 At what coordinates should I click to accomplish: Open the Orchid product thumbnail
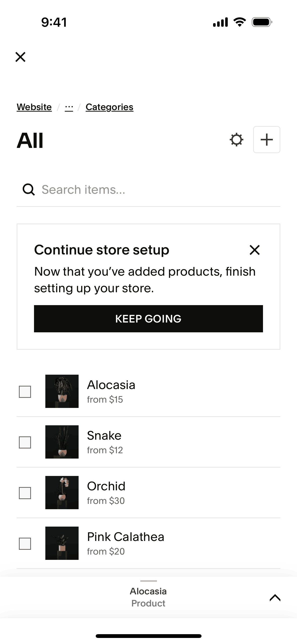pyautogui.click(x=62, y=493)
